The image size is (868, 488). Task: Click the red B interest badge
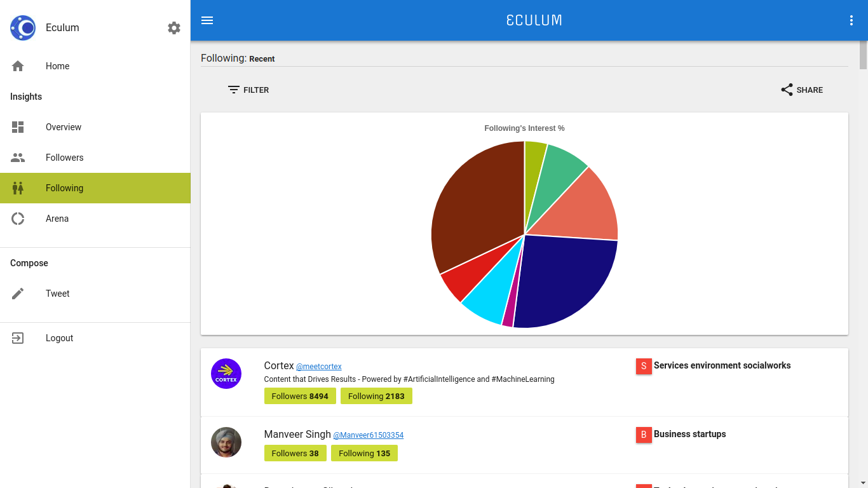[644, 435]
